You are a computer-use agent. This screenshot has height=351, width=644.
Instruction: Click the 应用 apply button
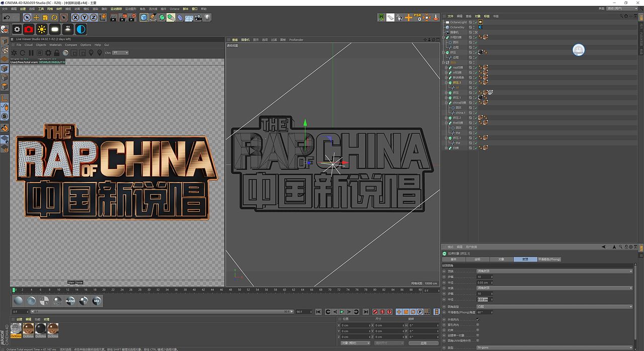coord(424,343)
